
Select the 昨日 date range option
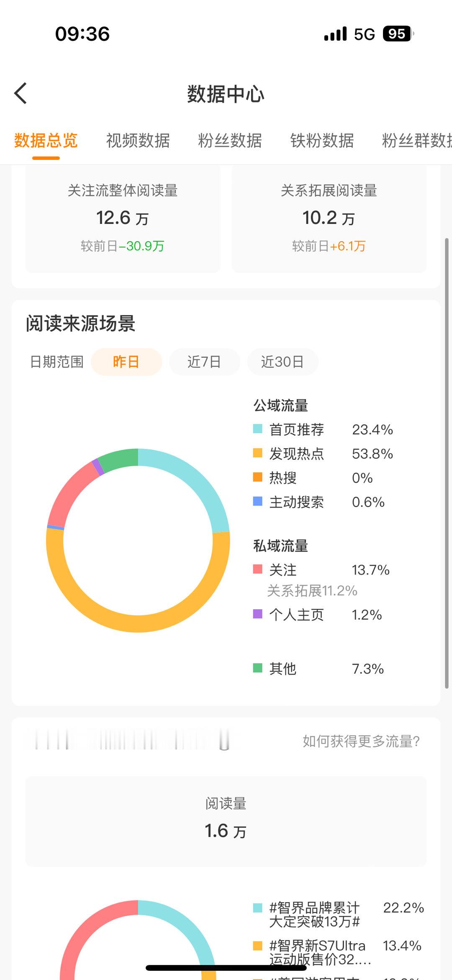(126, 362)
